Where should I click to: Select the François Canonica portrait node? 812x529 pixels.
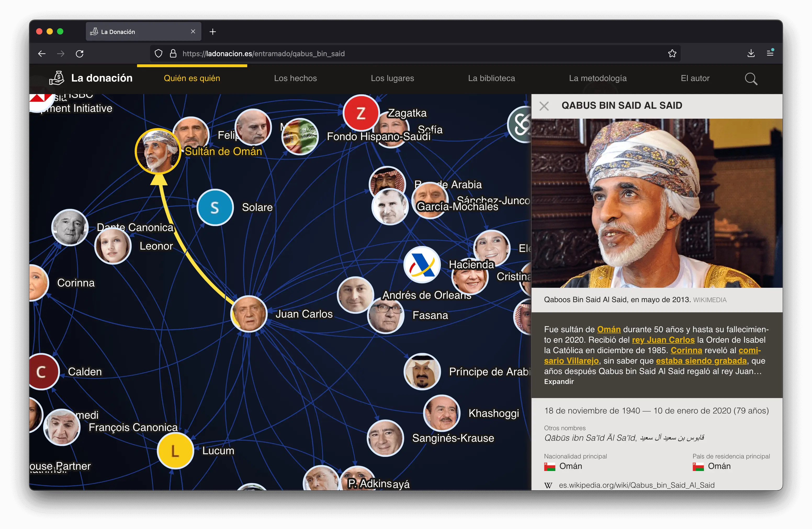click(62, 427)
